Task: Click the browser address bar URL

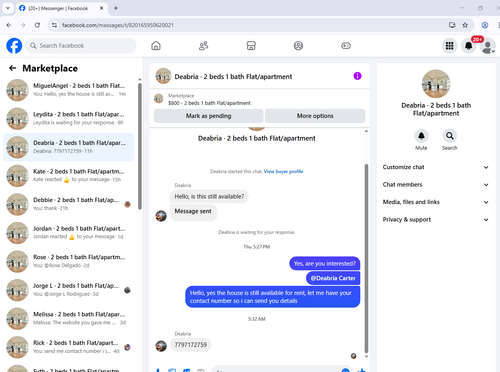Action: [x=118, y=25]
